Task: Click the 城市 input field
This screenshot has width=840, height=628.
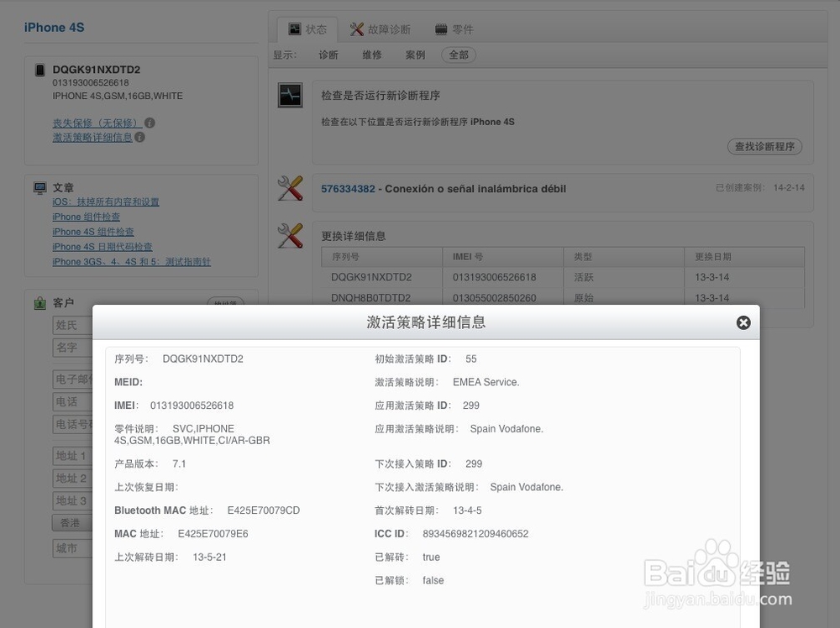Action: [x=73, y=548]
